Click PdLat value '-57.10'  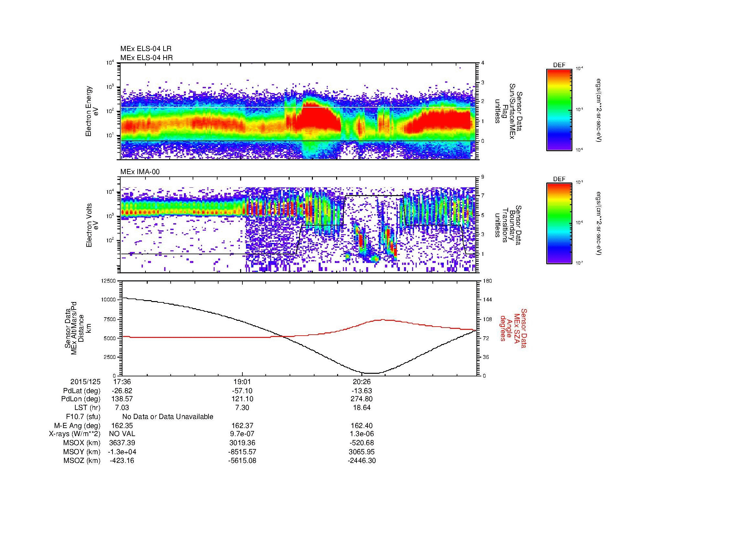click(242, 391)
